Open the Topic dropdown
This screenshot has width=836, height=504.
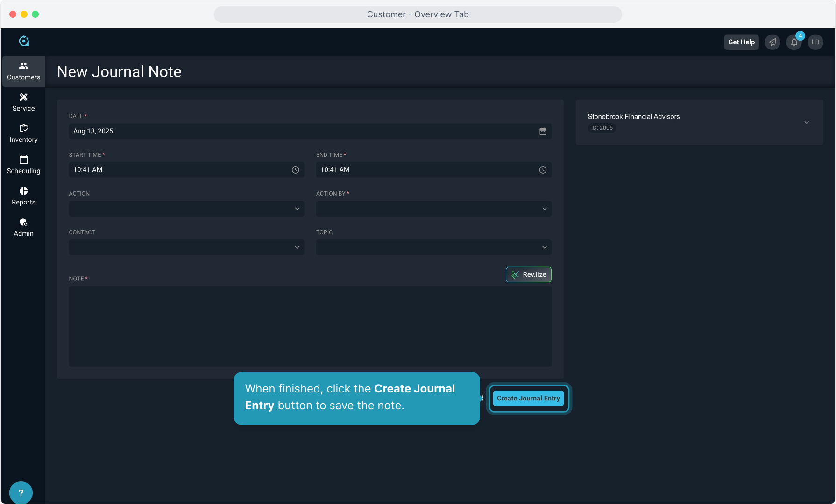[x=433, y=247]
